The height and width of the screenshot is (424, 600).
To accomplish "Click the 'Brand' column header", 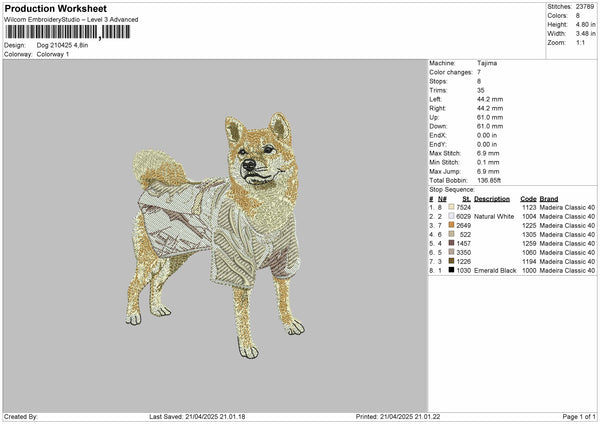I will click(x=549, y=199).
